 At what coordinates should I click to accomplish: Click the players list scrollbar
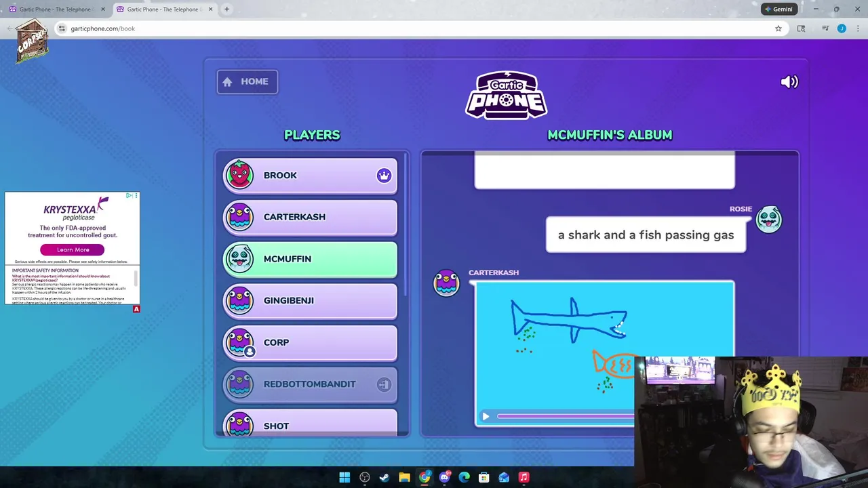coord(405,224)
